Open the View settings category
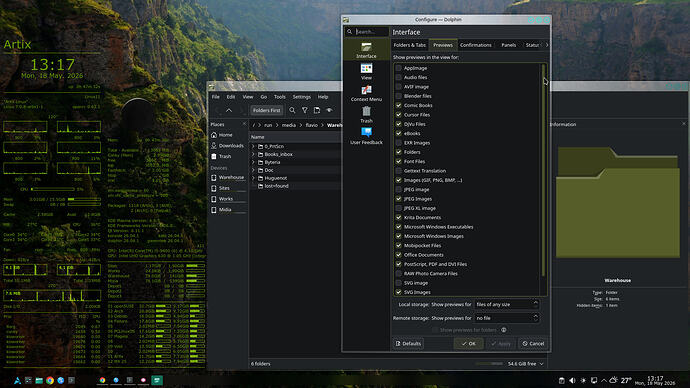The image size is (690, 388). [x=366, y=71]
